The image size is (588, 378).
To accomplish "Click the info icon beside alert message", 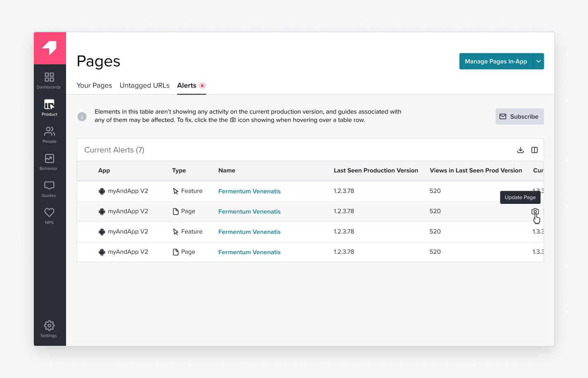I will tap(82, 116).
